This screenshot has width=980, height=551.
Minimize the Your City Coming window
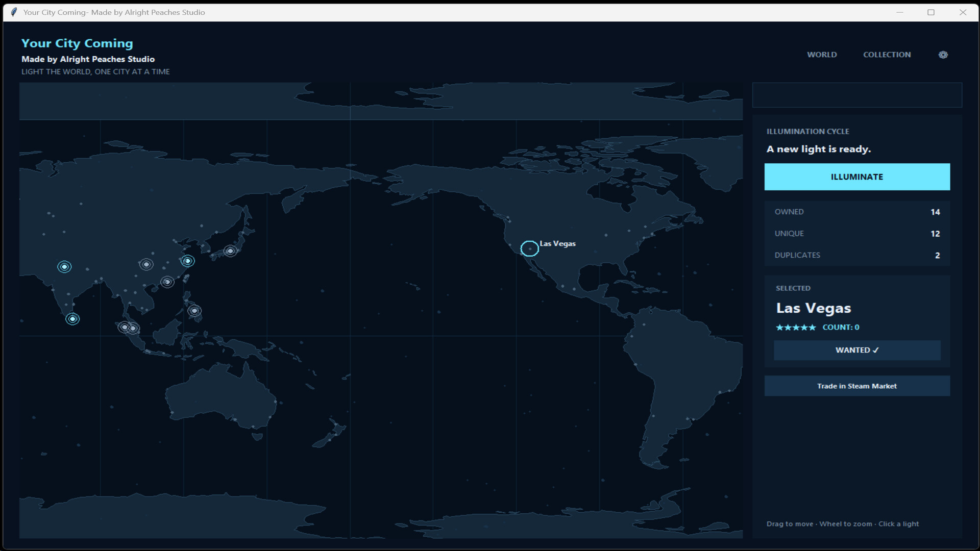[x=900, y=12]
